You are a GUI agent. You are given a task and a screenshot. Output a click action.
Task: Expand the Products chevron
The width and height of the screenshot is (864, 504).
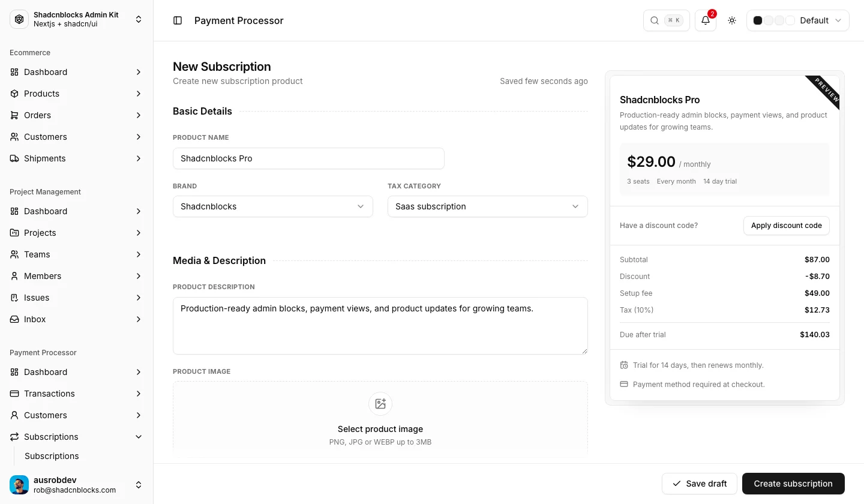pyautogui.click(x=139, y=94)
